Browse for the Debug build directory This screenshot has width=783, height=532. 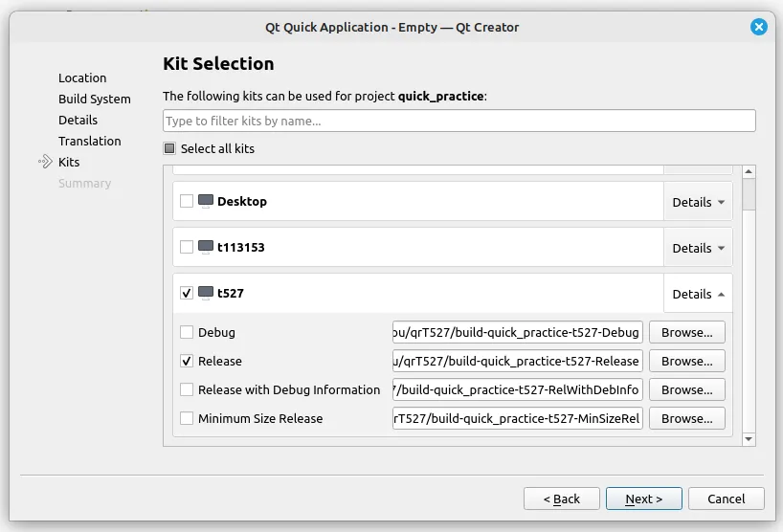click(687, 332)
